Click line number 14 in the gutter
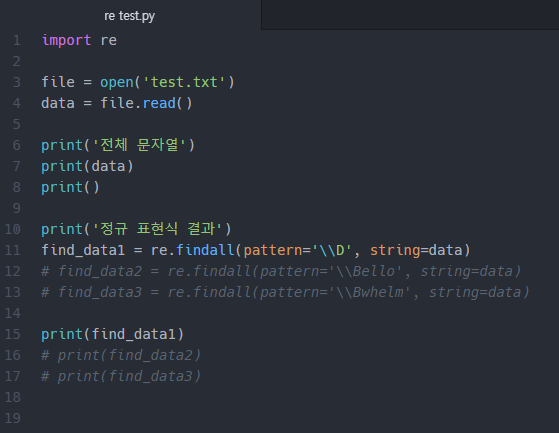 pos(12,313)
